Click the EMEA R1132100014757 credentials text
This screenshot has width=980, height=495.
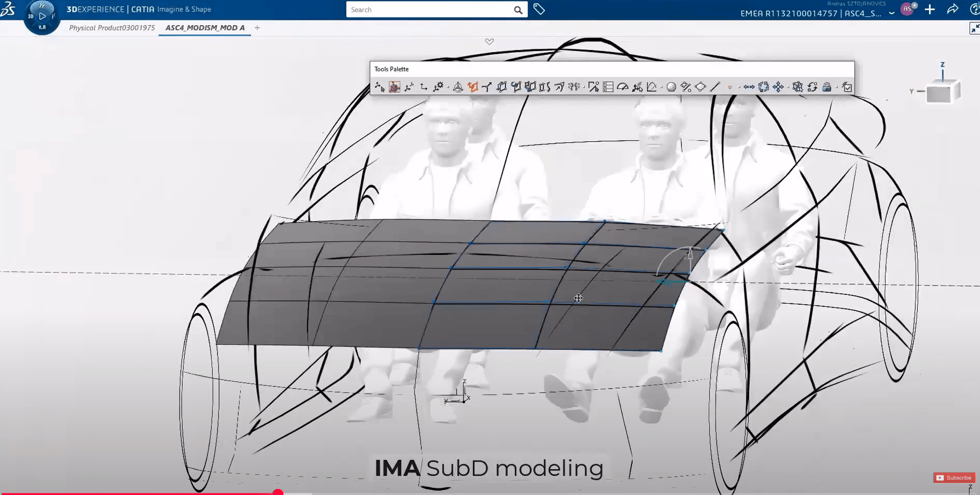[x=811, y=14]
